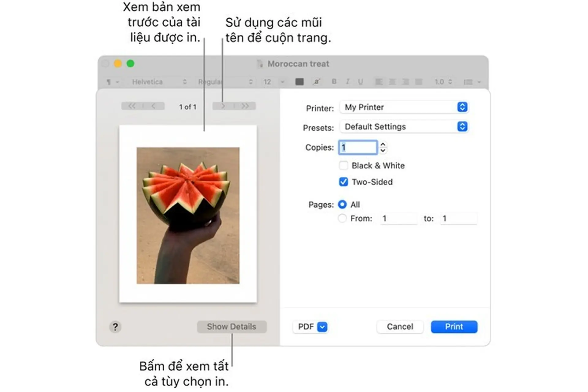
Task: Click the 'to' page number field
Action: click(458, 218)
